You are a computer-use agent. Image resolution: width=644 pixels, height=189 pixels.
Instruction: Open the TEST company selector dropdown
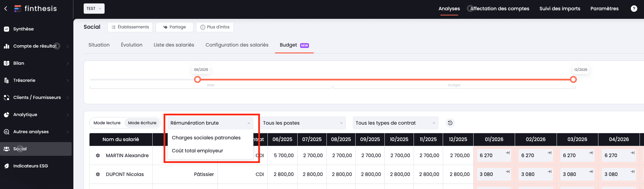(94, 9)
